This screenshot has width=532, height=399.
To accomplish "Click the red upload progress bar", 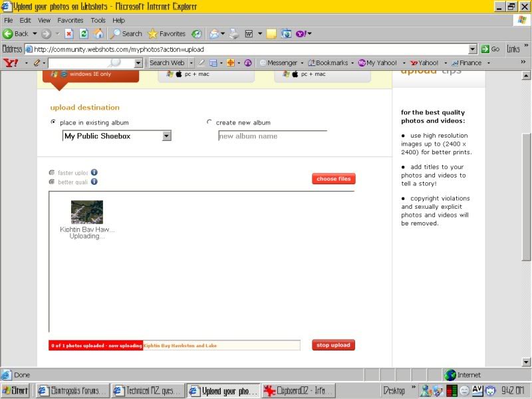I will click(x=96, y=345).
